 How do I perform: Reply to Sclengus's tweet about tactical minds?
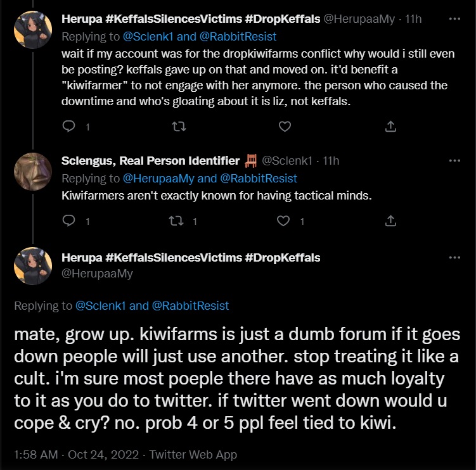(x=70, y=221)
